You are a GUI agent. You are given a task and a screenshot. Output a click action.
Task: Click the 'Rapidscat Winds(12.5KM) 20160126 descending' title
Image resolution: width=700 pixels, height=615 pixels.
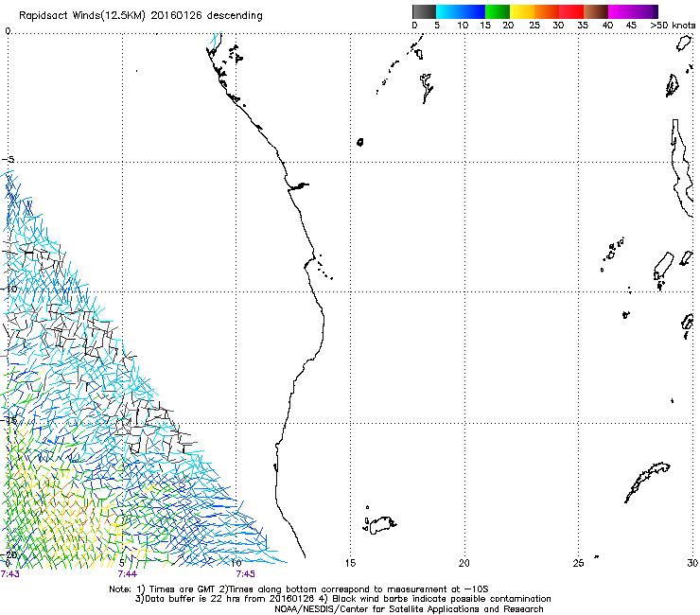click(x=141, y=16)
